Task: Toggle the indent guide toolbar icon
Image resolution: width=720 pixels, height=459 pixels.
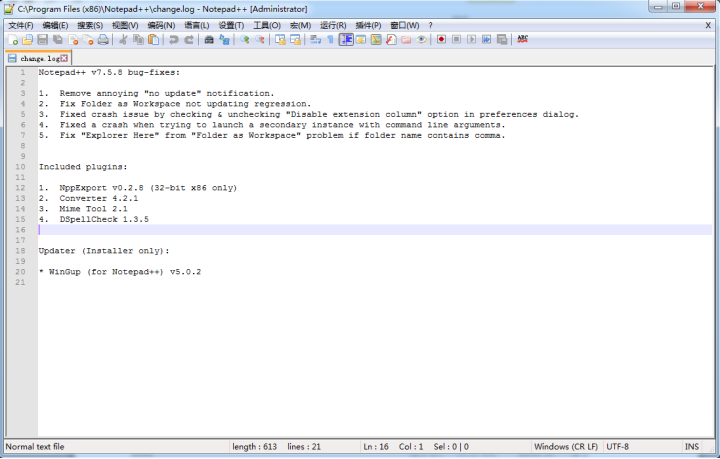Action: click(346, 40)
